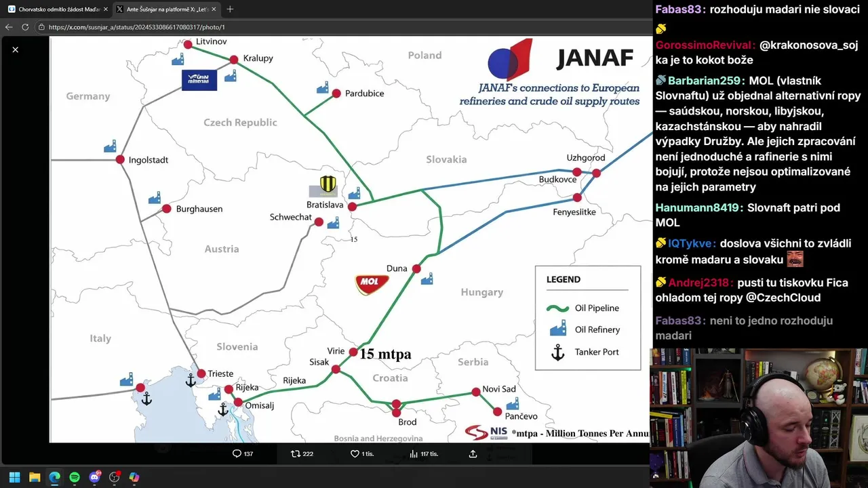
Task: Open the Copilot taskbar icon
Action: (x=134, y=477)
